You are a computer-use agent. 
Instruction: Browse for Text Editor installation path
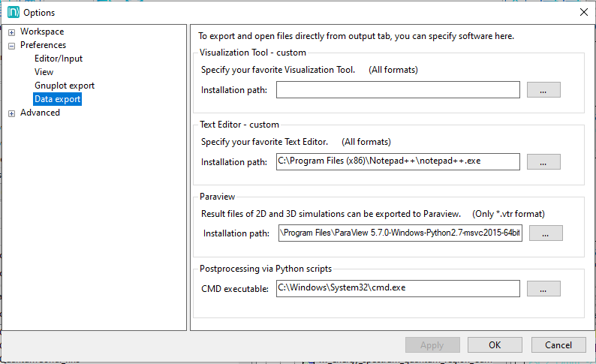click(543, 161)
